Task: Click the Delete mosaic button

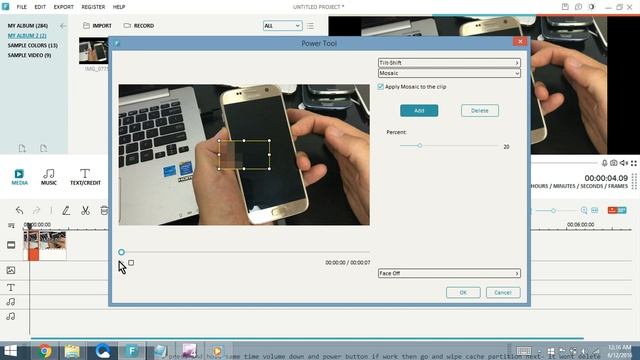Action: [x=480, y=111]
